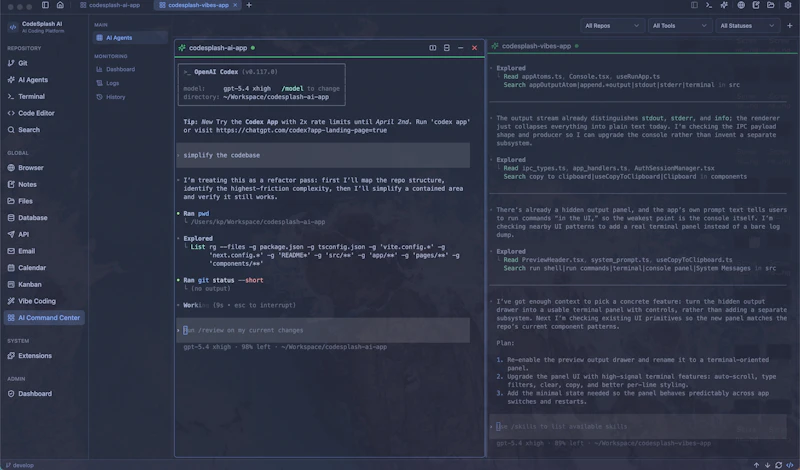
Task: Open the All Tools filter dropdown
Action: (x=680, y=26)
